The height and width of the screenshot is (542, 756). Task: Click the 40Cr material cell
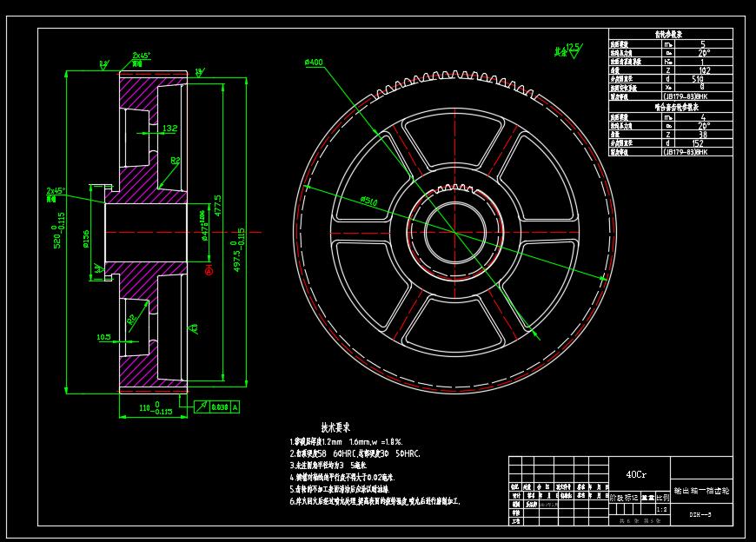pos(636,474)
